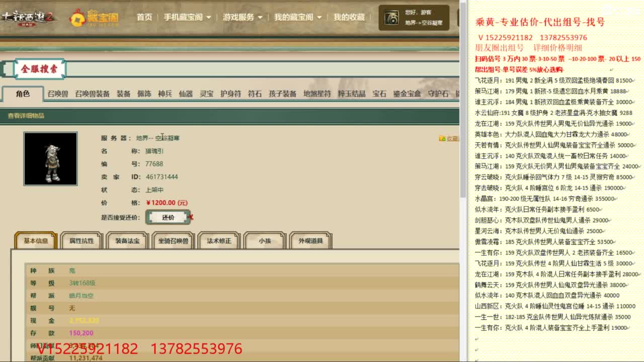Click the 朋友圈出组号 详细价格明细 line
The width and height of the screenshot is (644, 362).
[x=528, y=48]
